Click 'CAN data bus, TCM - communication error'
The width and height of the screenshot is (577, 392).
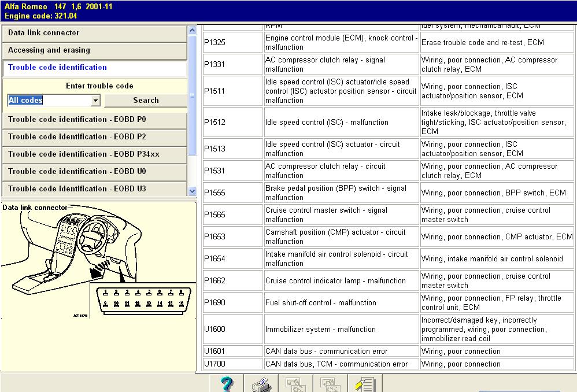point(341,364)
